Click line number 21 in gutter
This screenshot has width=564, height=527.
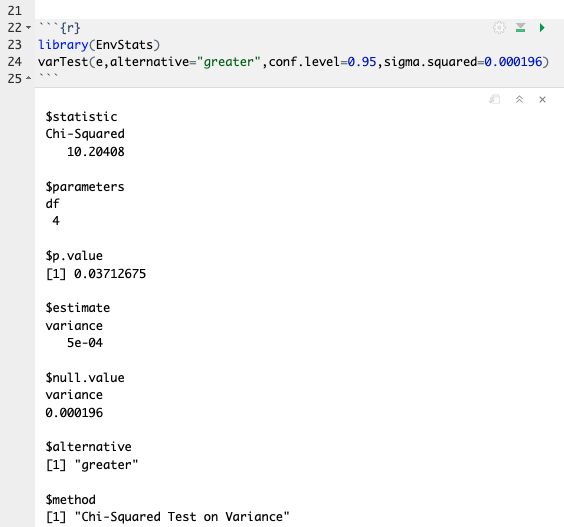coord(15,11)
